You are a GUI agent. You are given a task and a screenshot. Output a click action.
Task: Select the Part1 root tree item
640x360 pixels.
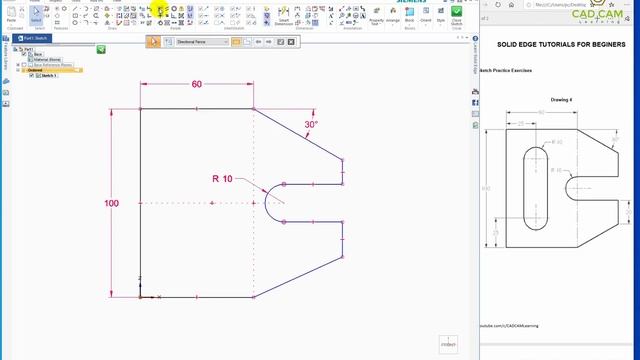[x=28, y=49]
